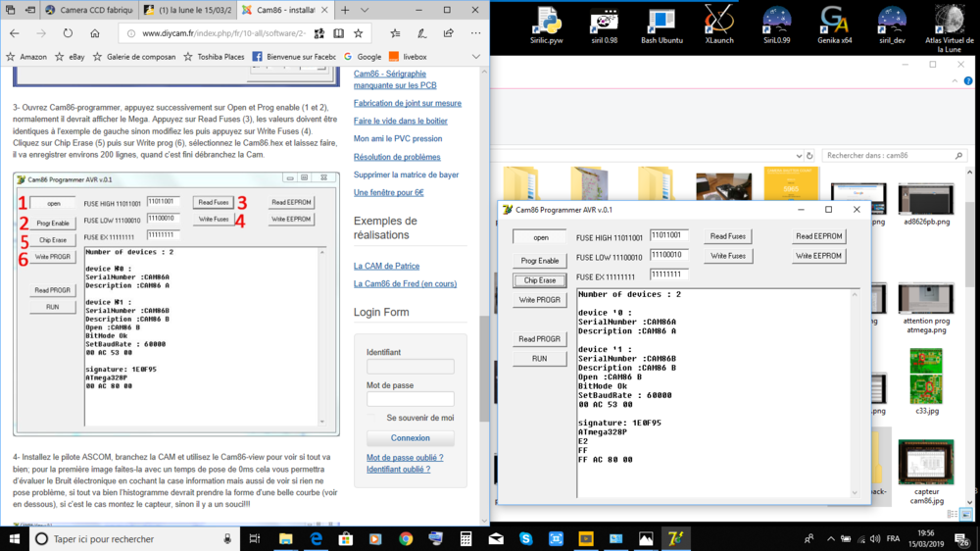Screen dimensions: 980x551
Task: Open Windows Start menu
Action: 15,538
